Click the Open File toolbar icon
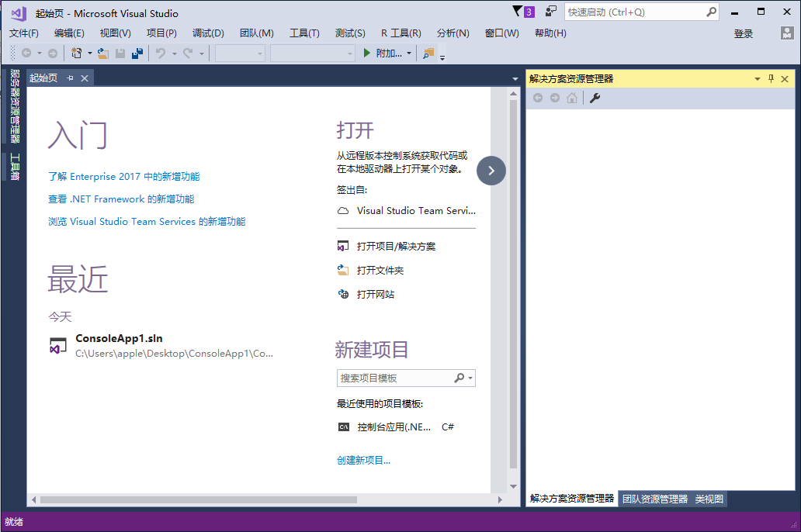The width and height of the screenshot is (801, 532). point(102,53)
